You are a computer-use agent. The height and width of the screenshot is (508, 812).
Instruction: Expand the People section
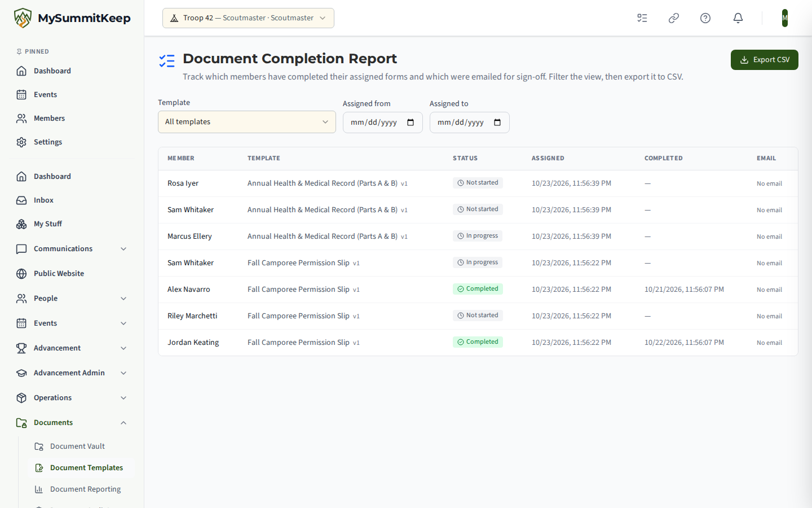[x=72, y=299]
